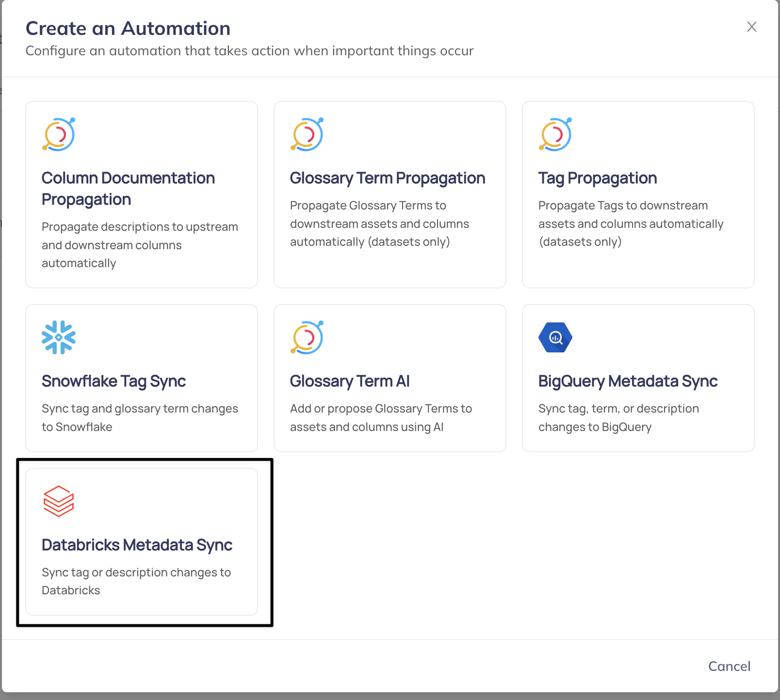Select Databricks Metadata Sync title
Viewport: 780px width, 700px height.
(x=137, y=545)
